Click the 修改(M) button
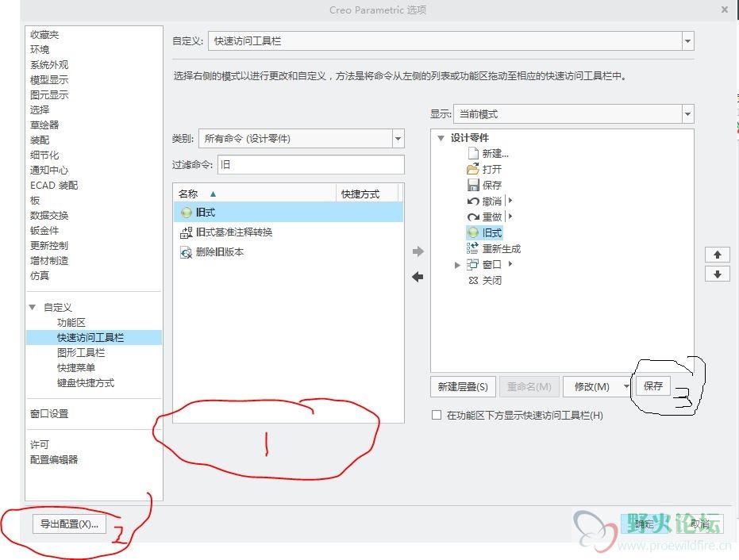 (592, 386)
